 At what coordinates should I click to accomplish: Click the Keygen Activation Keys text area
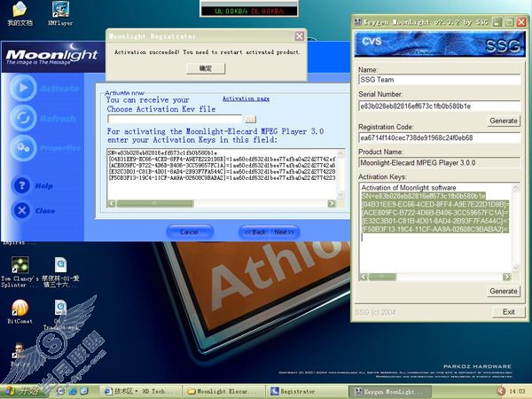[x=435, y=227]
